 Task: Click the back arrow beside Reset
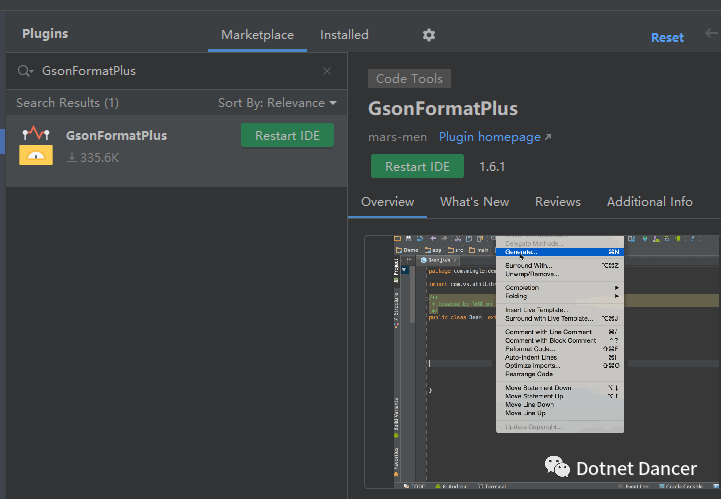(x=711, y=34)
